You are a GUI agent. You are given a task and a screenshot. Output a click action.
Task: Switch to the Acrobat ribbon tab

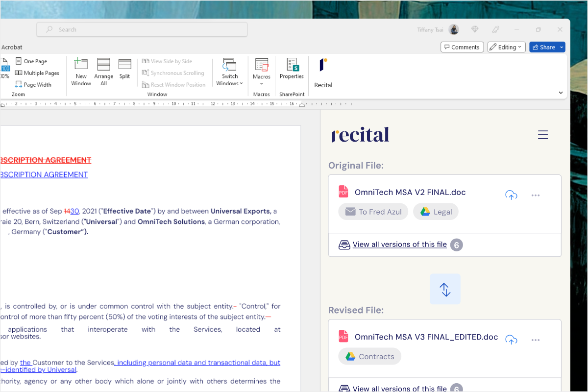(x=12, y=47)
